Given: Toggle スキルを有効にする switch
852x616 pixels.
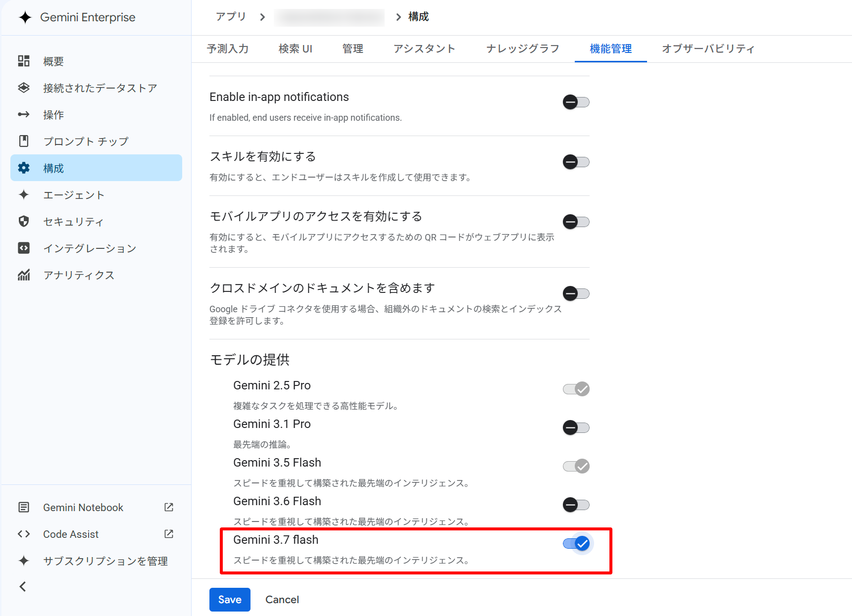Looking at the screenshot, I should pyautogui.click(x=576, y=162).
